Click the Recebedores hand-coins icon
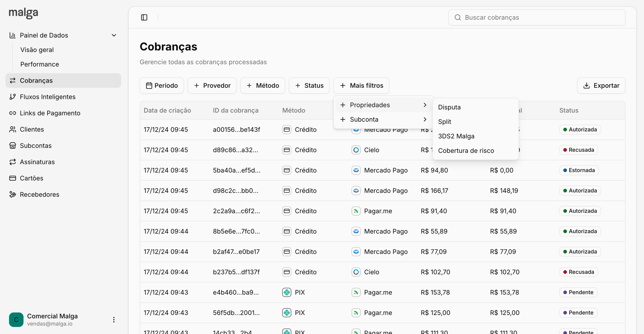This screenshot has height=334, width=644. click(x=13, y=194)
